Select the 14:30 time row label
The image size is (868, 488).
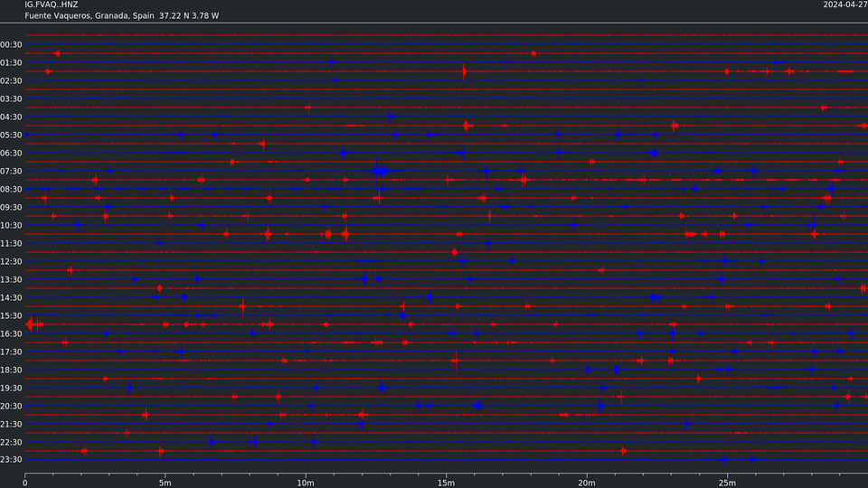click(x=11, y=297)
